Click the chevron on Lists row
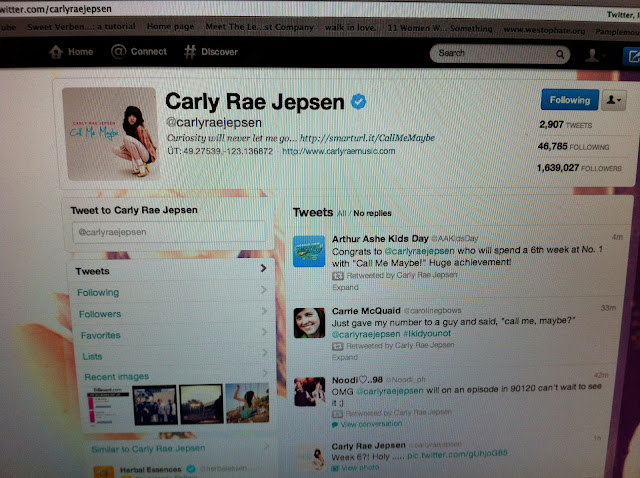The image size is (640, 478). pyautogui.click(x=264, y=352)
